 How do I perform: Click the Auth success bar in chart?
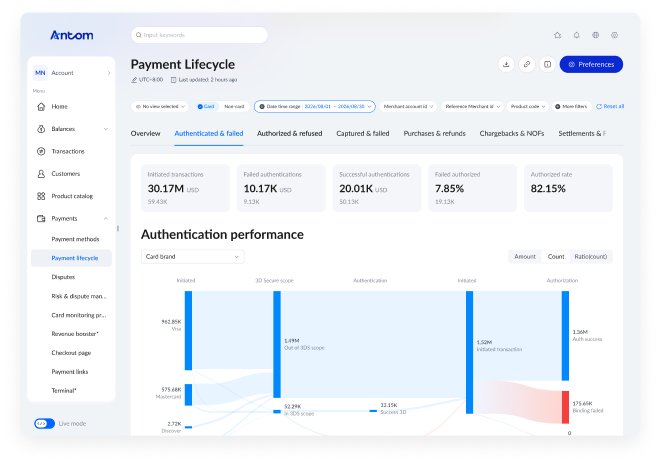pyautogui.click(x=565, y=335)
